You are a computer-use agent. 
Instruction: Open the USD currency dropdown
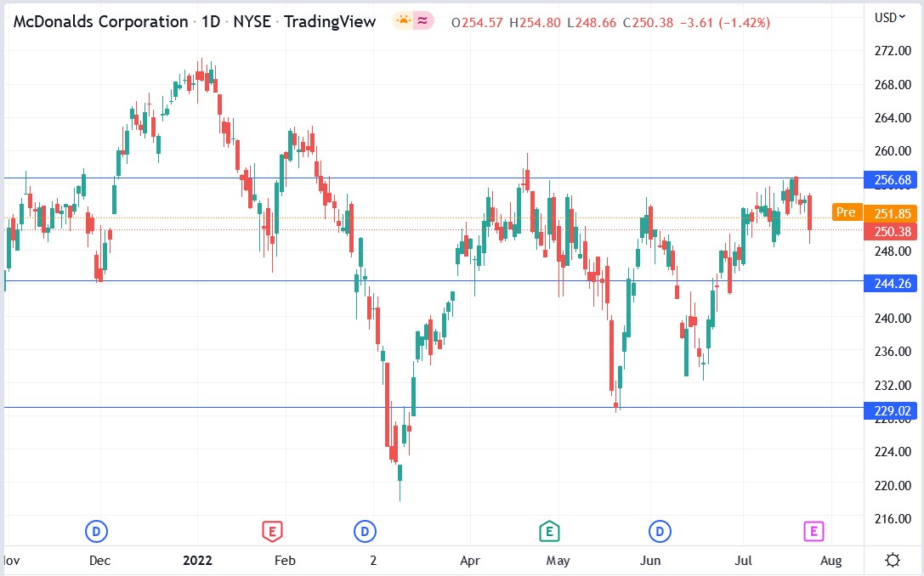pyautogui.click(x=889, y=18)
